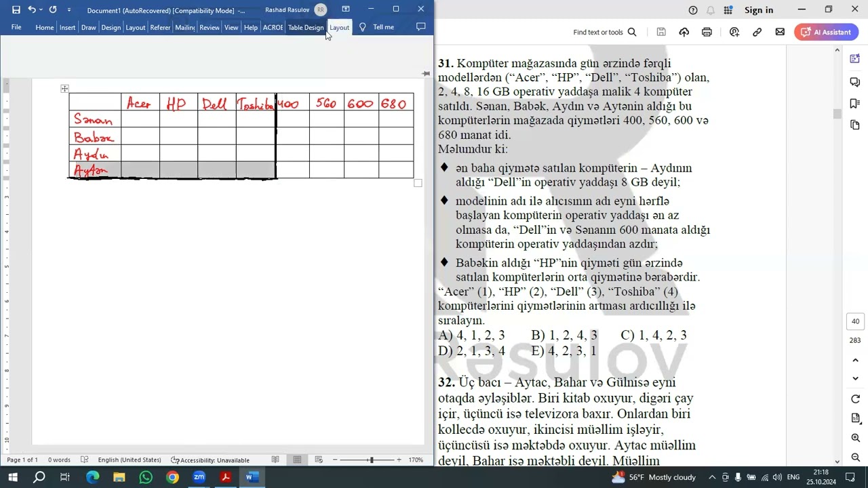Share PDF with others icon
868x488 pixels.
pyautogui.click(x=734, y=32)
